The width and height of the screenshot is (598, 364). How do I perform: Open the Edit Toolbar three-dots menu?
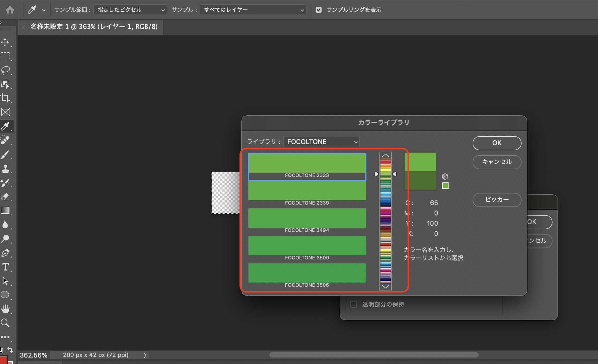(x=5, y=337)
